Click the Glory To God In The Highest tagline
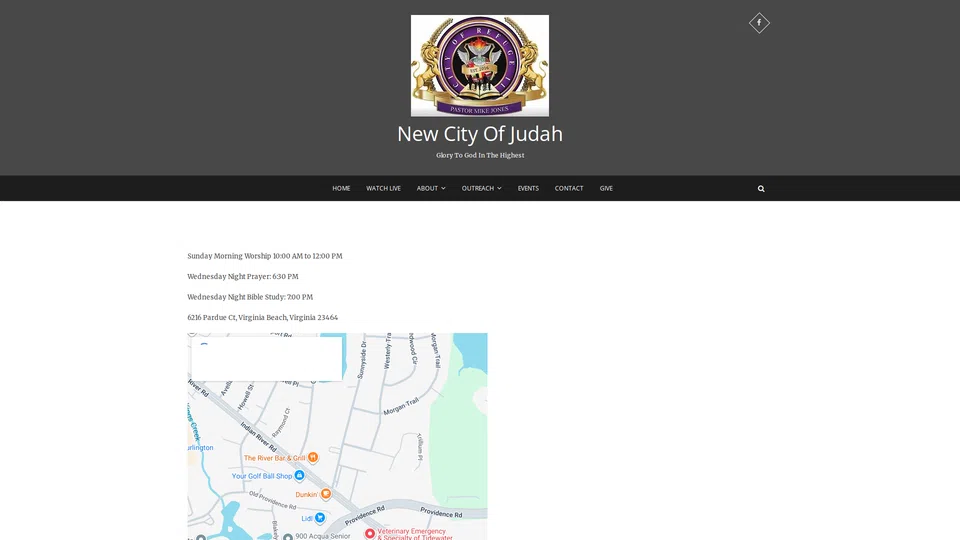Image resolution: width=960 pixels, height=540 pixels. [480, 156]
